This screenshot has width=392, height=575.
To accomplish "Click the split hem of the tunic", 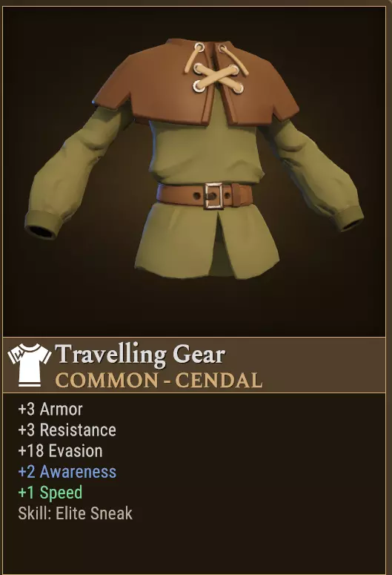I will pyautogui.click(x=221, y=242).
